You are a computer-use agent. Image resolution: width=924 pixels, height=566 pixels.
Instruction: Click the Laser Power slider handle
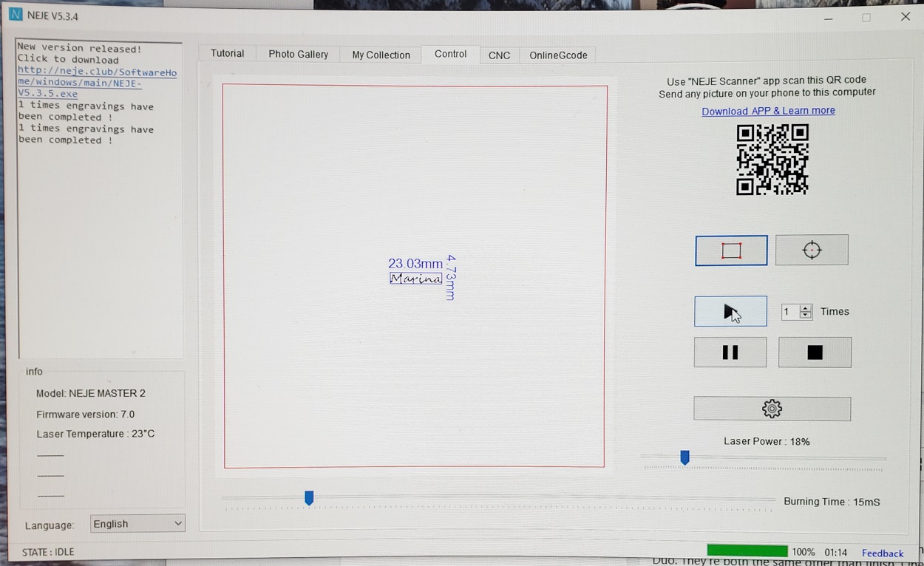684,458
